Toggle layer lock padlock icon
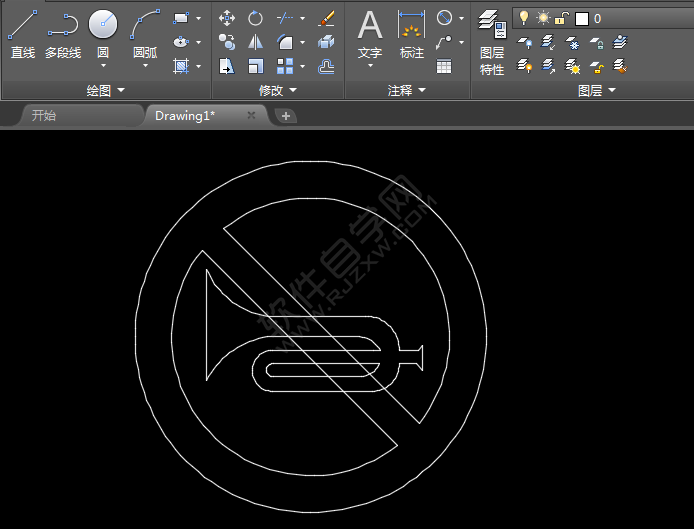Image resolution: width=694 pixels, height=529 pixels. point(563,17)
